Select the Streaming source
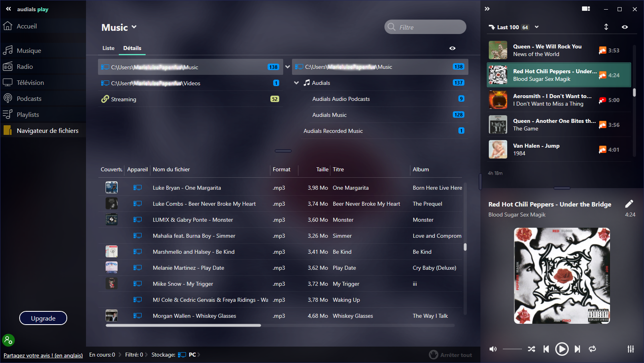 [190, 99]
